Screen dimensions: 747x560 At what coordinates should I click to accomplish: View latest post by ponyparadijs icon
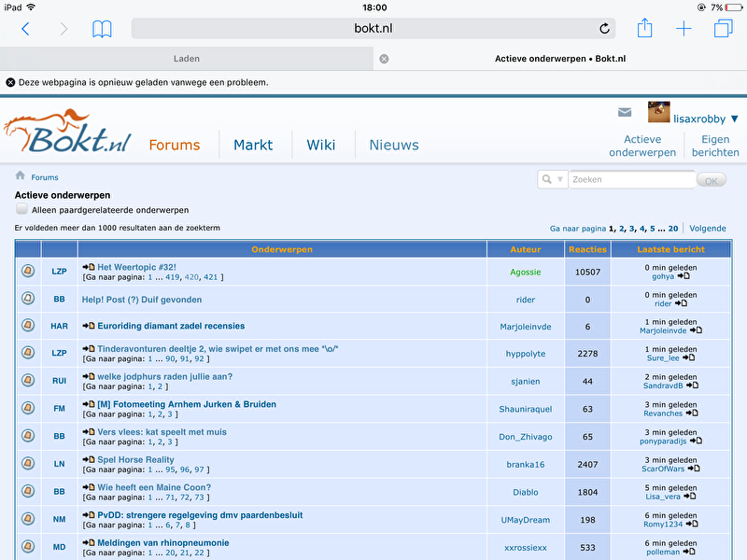pyautogui.click(x=696, y=441)
